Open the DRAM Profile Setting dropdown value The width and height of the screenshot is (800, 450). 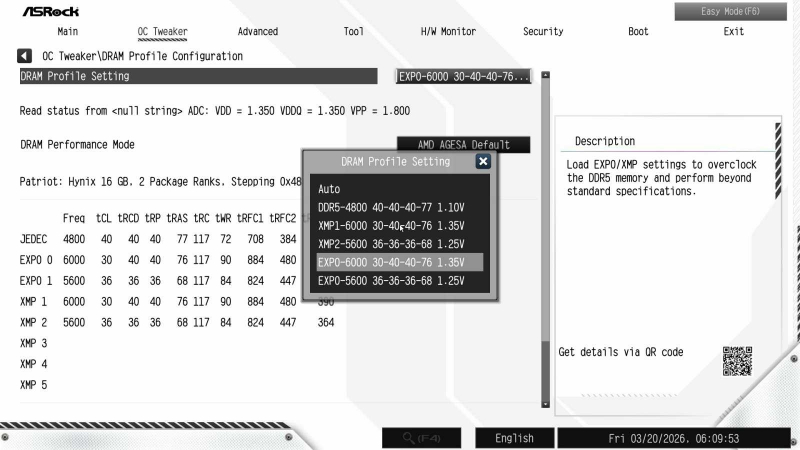464,76
